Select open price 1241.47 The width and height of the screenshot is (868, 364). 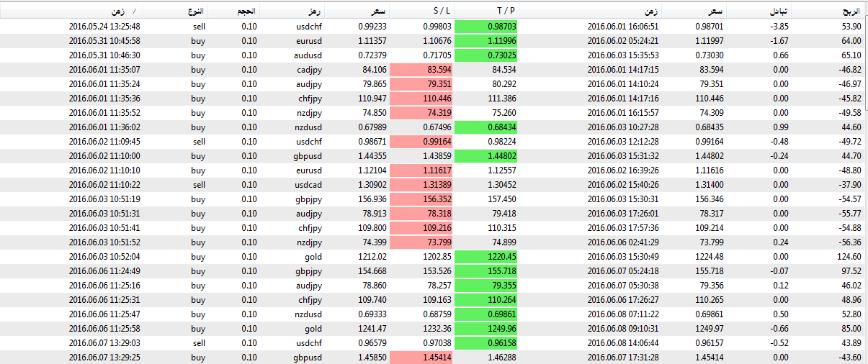tap(372, 329)
